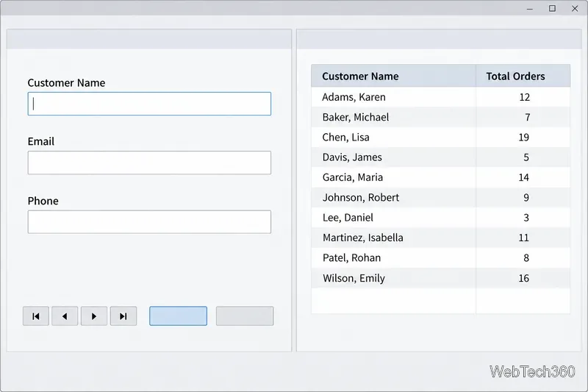This screenshot has width=588, height=392.
Task: Click into the Email text box
Action: tap(149, 163)
